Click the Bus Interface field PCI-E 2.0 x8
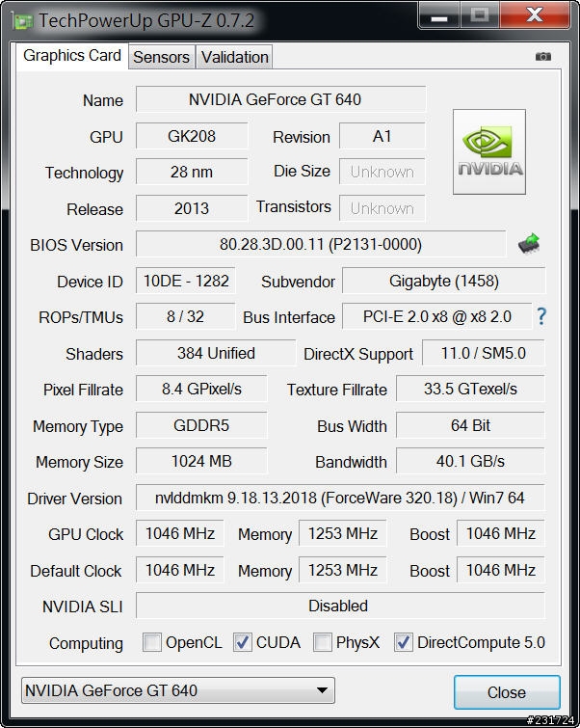580x728 pixels. [x=436, y=316]
